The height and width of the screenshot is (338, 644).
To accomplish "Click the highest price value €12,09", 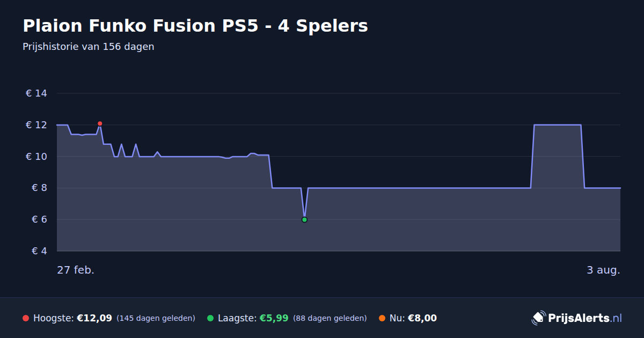I will pyautogui.click(x=94, y=318).
